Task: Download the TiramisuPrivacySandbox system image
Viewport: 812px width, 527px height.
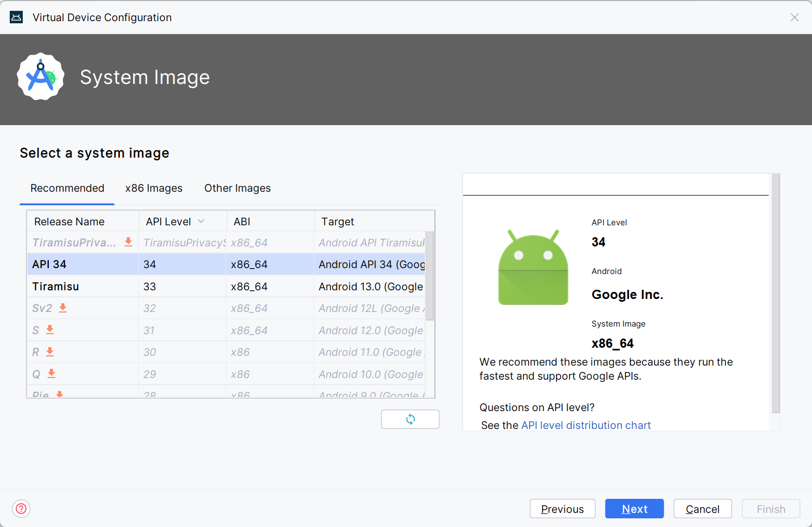Action: (x=128, y=242)
